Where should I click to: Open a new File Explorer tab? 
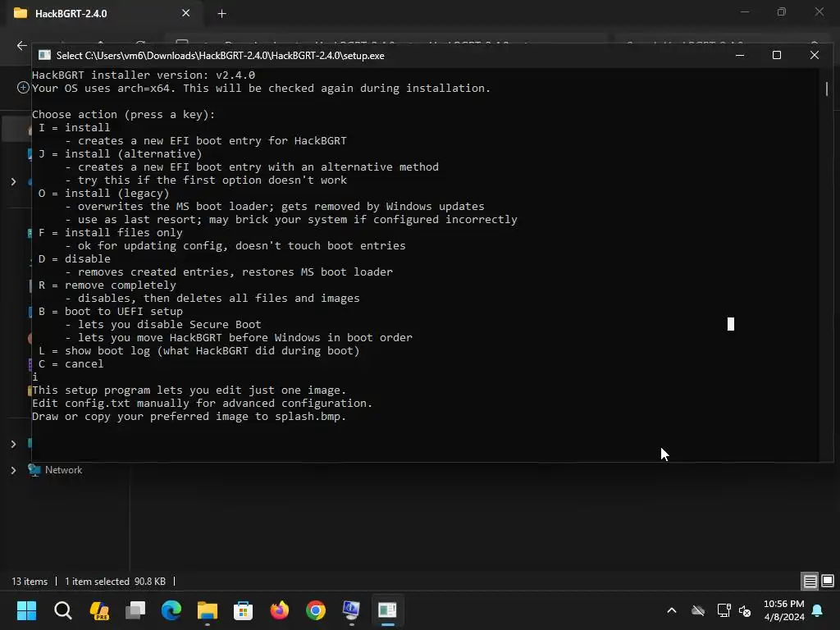221,14
